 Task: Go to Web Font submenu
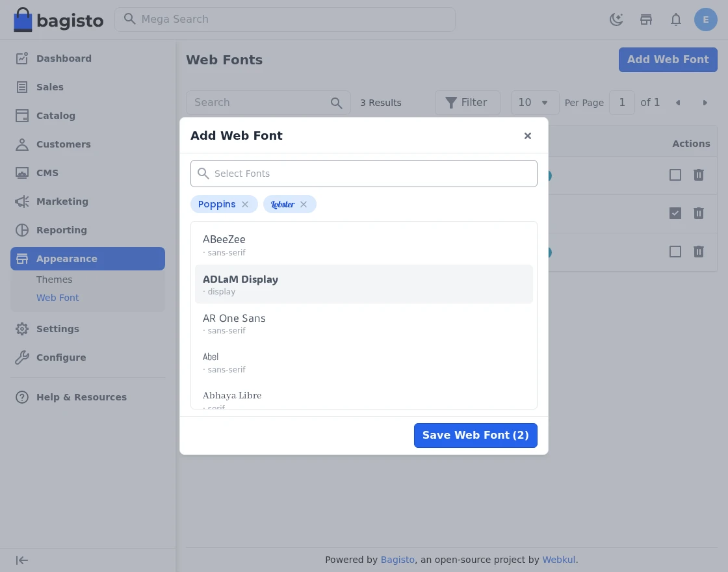point(58,298)
